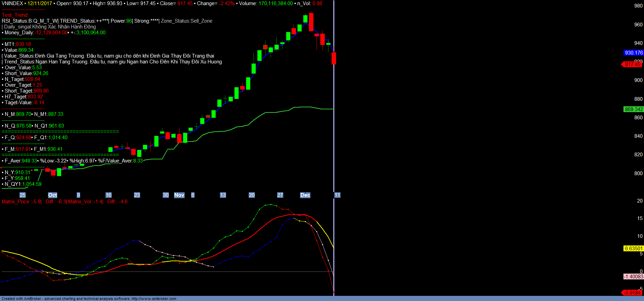The height and width of the screenshot is (301, 644).
Task: Click the '20' date label on time axis
Action: click(251, 195)
